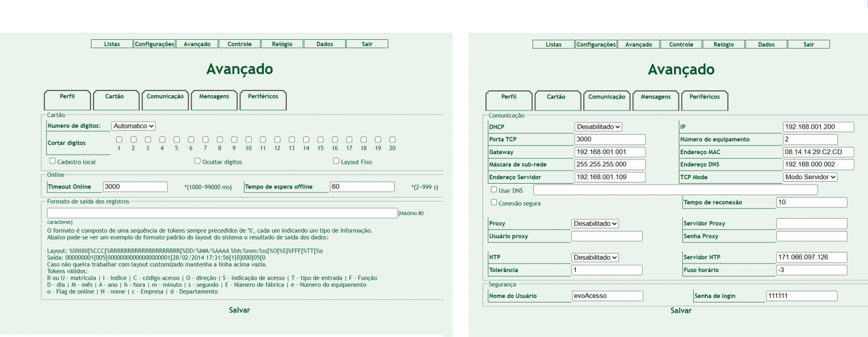Click the Porta TCP field
This screenshot has height=337, width=868.
point(610,139)
